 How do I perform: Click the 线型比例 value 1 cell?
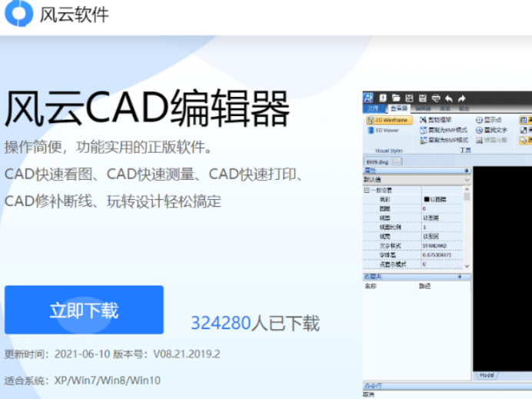(x=442, y=227)
